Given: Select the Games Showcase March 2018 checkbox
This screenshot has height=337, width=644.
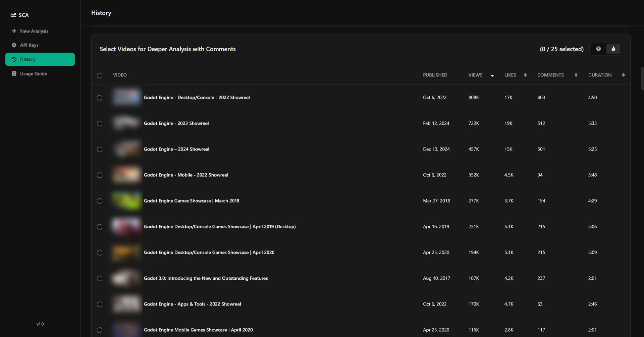Looking at the screenshot, I should pos(100,201).
